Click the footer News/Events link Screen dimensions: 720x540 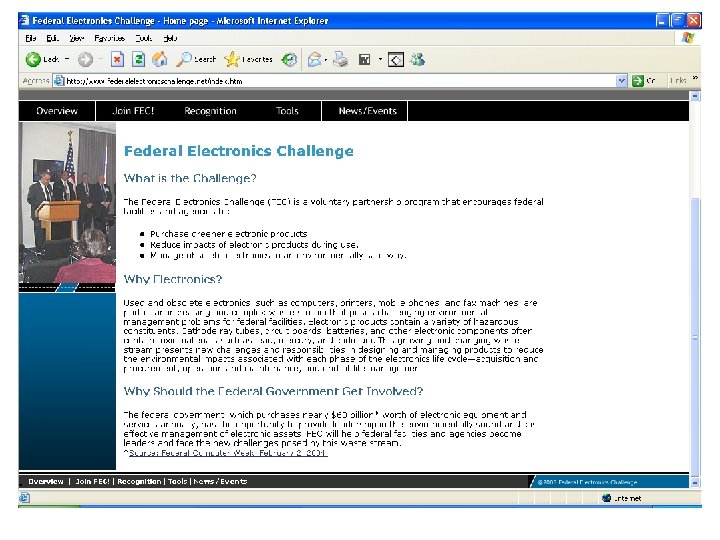click(x=220, y=481)
